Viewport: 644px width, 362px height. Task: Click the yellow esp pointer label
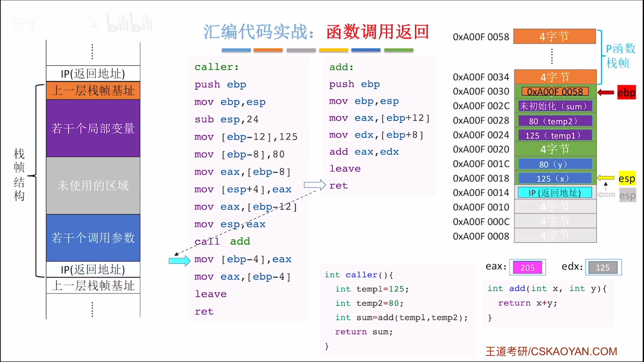pyautogui.click(x=627, y=178)
